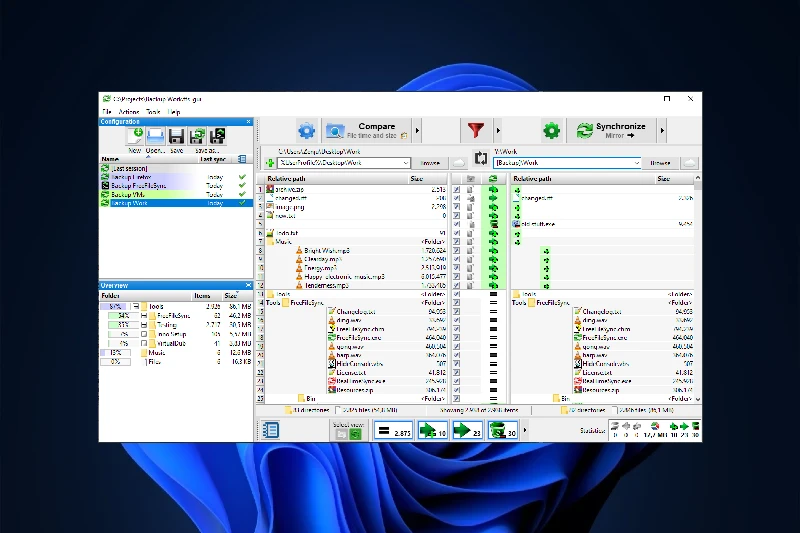The width and height of the screenshot is (800, 533).
Task: Expand the Compare button dropdown arrow
Action: coord(417,131)
